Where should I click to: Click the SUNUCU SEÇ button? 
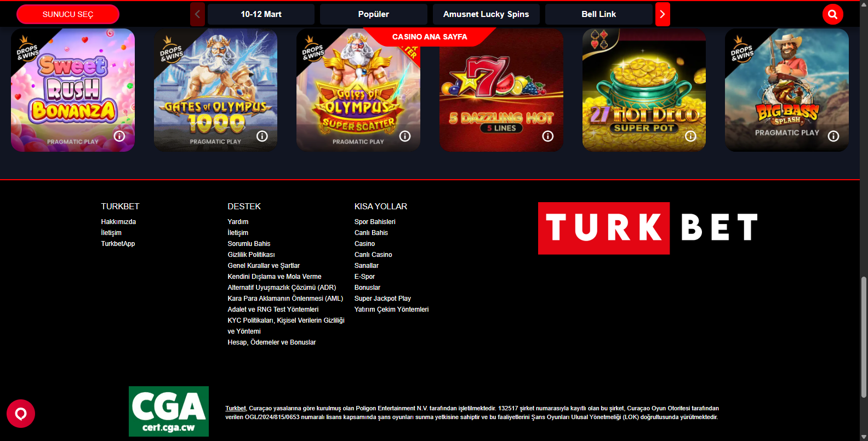68,14
